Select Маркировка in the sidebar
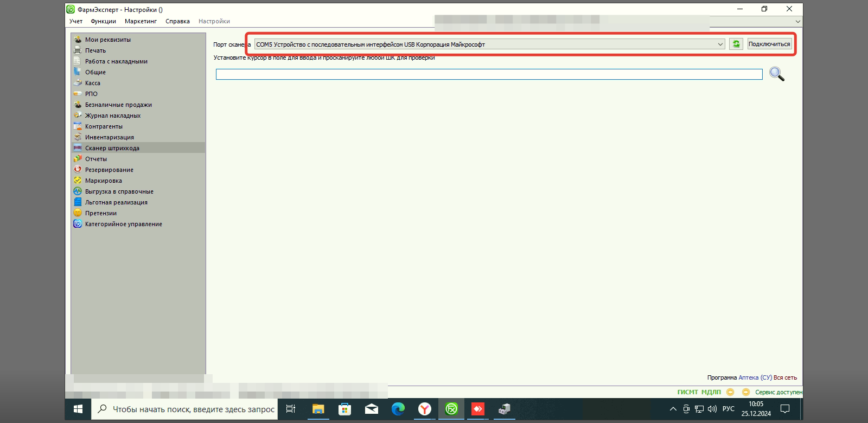 click(x=103, y=181)
